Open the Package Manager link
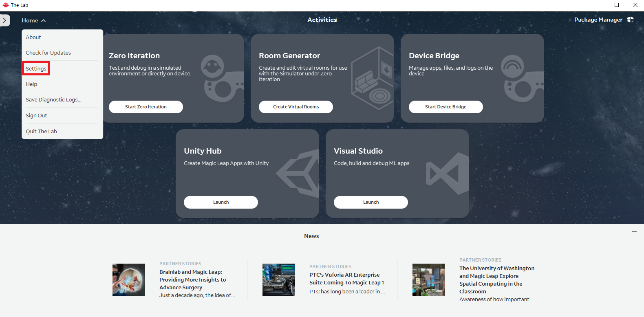 598,20
